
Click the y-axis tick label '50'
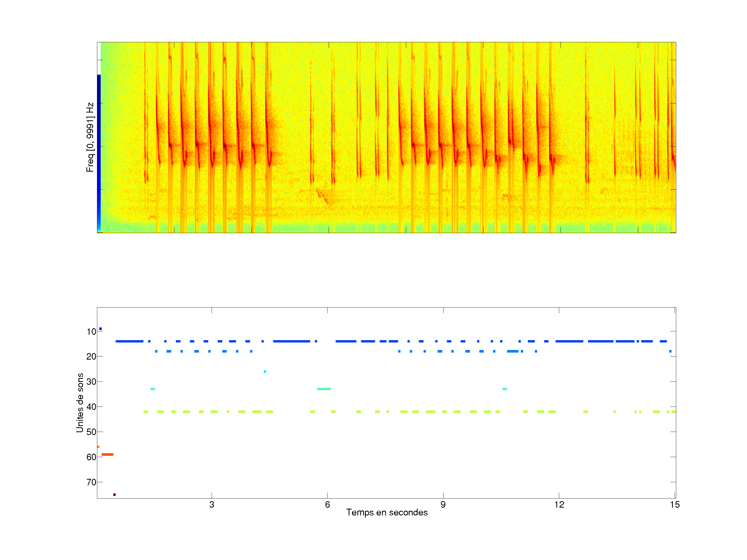coord(91,432)
